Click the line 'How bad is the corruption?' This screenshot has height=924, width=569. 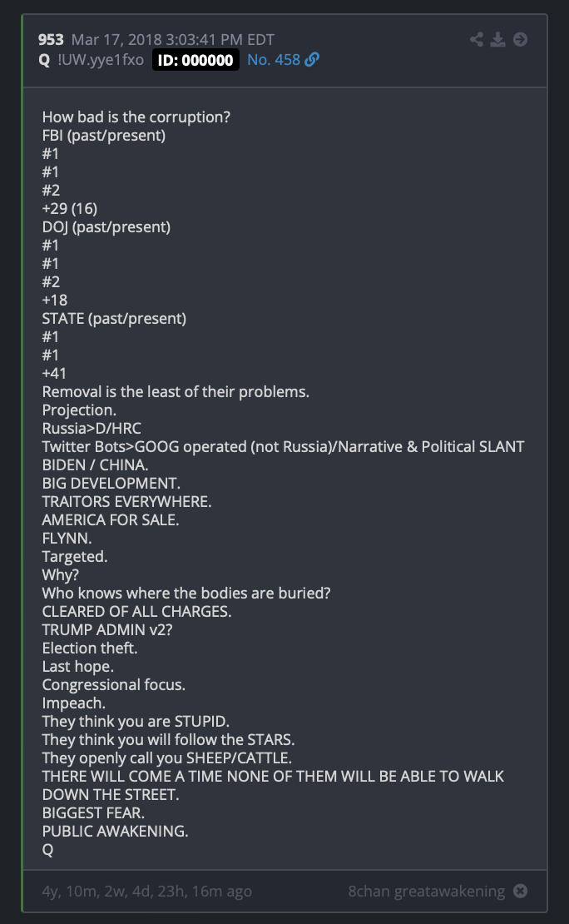(136, 117)
